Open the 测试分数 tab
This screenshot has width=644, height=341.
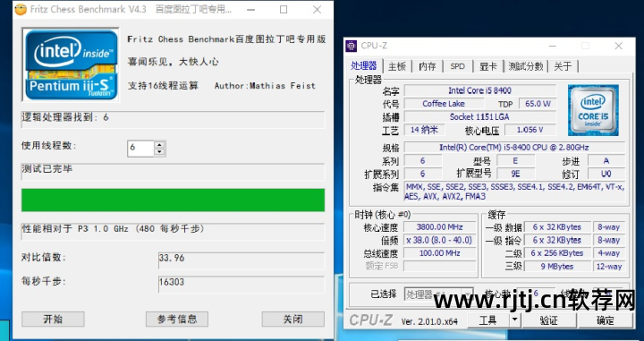(526, 66)
